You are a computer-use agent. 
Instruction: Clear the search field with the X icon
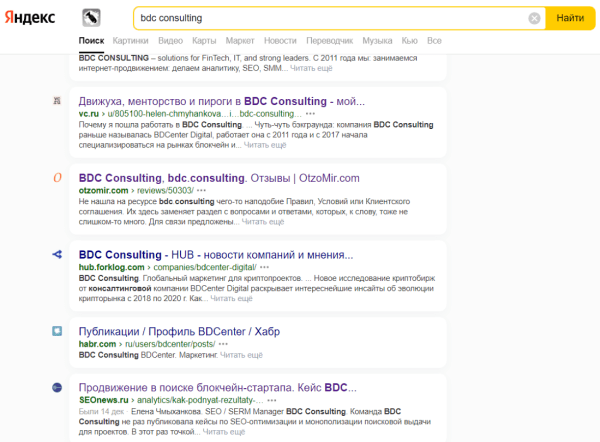point(534,18)
